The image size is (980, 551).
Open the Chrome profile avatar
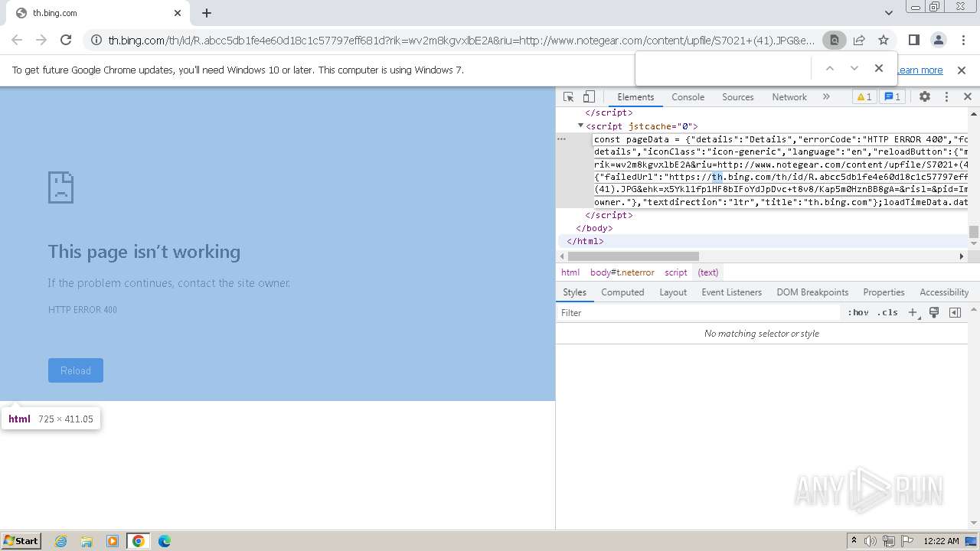click(x=939, y=40)
